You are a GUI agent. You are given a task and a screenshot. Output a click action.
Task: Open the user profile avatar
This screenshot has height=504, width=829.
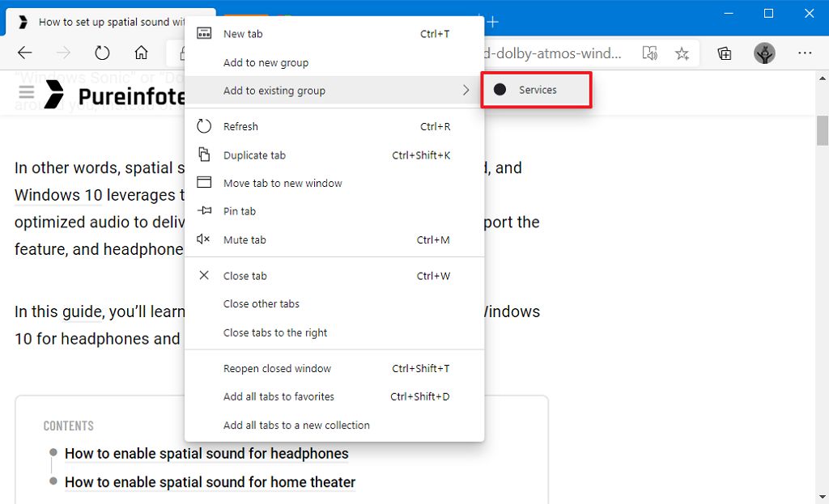pyautogui.click(x=764, y=53)
